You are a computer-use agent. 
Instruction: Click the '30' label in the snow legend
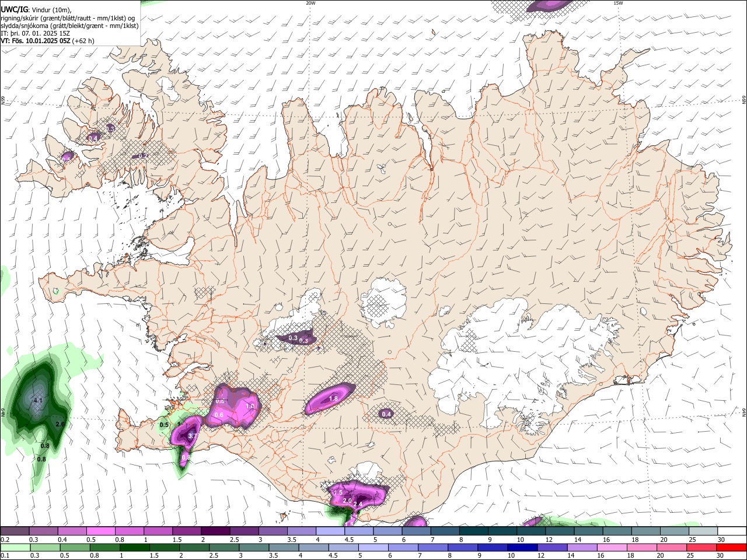pos(721,540)
